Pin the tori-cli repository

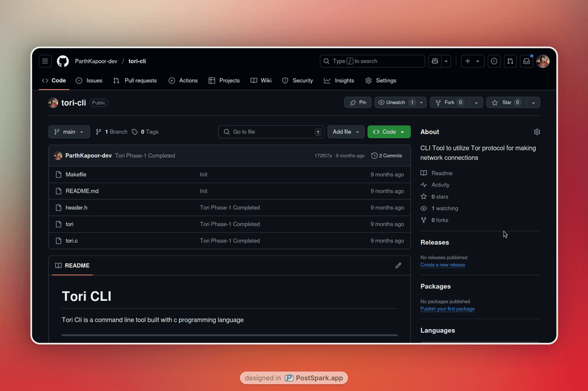358,103
